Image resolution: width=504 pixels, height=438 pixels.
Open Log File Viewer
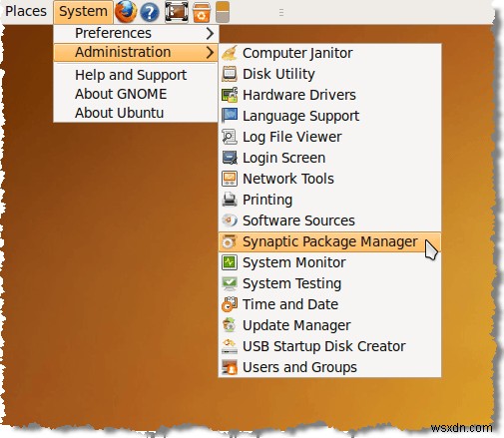[x=329, y=137]
